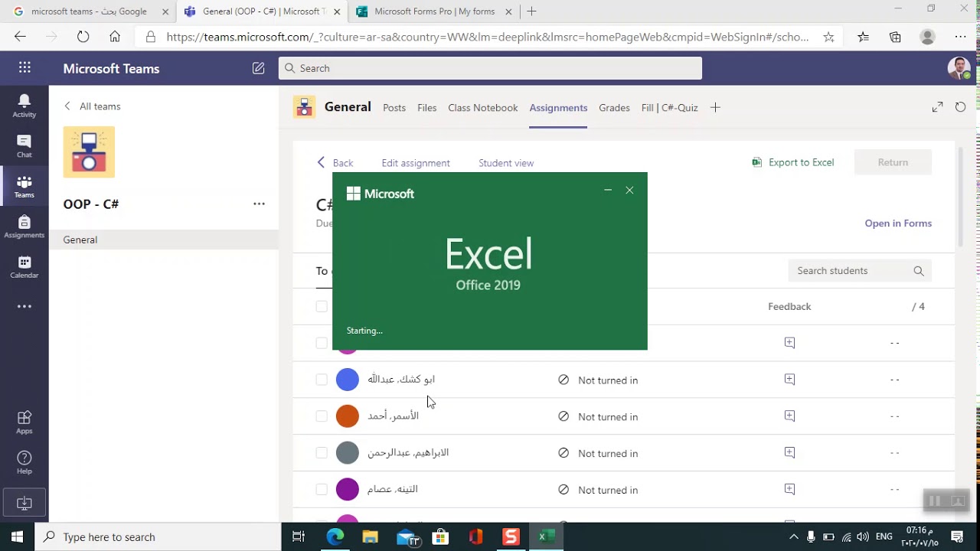Open Help in the Teams sidebar
This screenshot has height=551, width=980.
24,462
